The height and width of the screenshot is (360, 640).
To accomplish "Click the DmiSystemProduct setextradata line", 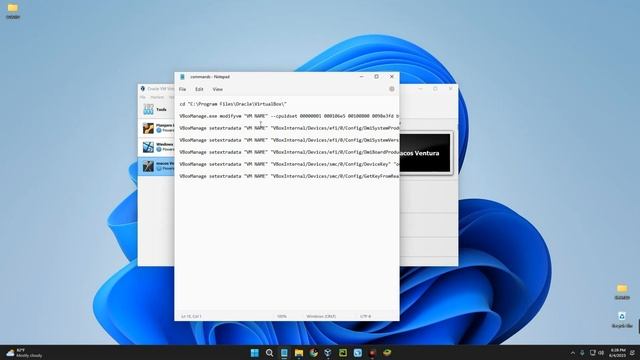I will (x=289, y=128).
